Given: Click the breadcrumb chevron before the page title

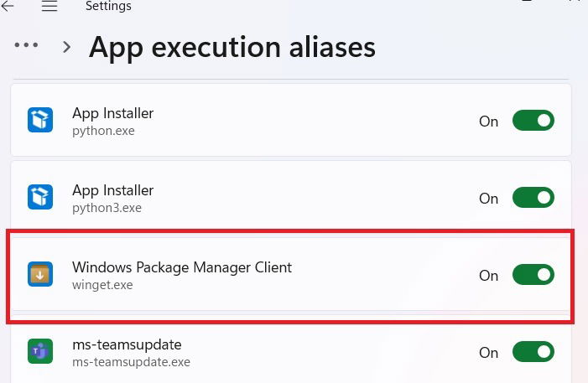Looking at the screenshot, I should click(x=66, y=47).
